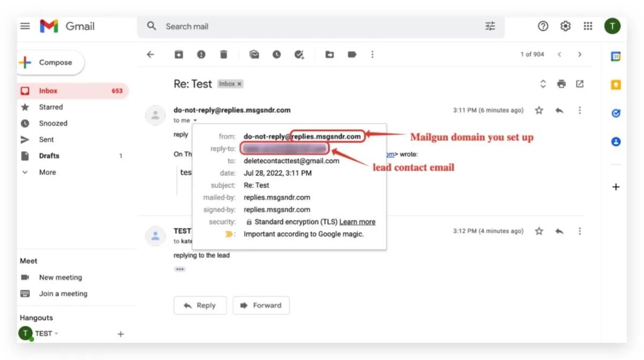Open the conversation in new window

click(580, 84)
